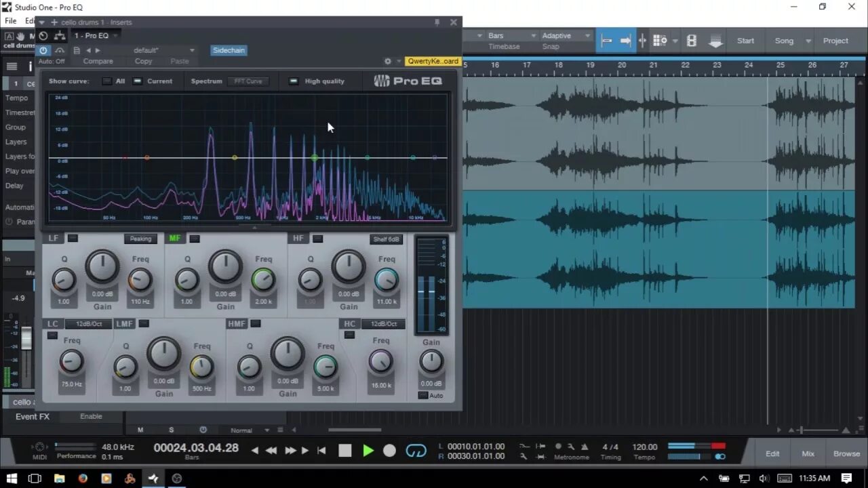
Task: Go to the previous preset arrow
Action: (x=88, y=50)
